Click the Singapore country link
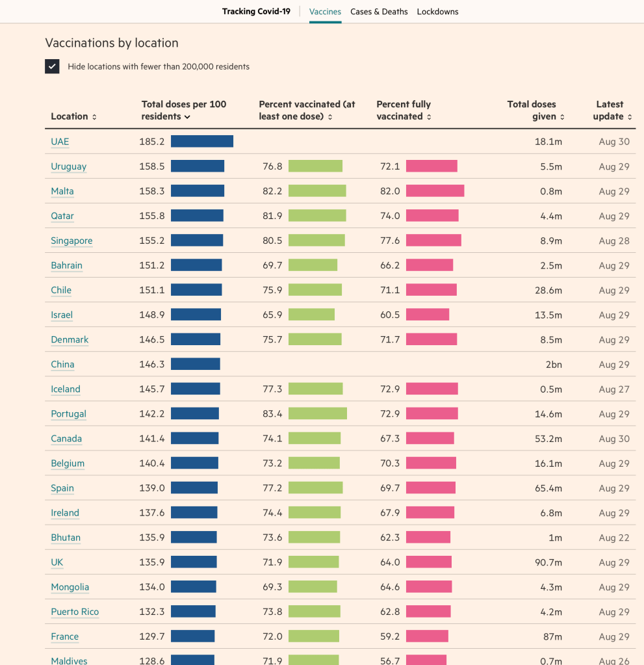This screenshot has height=665, width=644. (71, 241)
